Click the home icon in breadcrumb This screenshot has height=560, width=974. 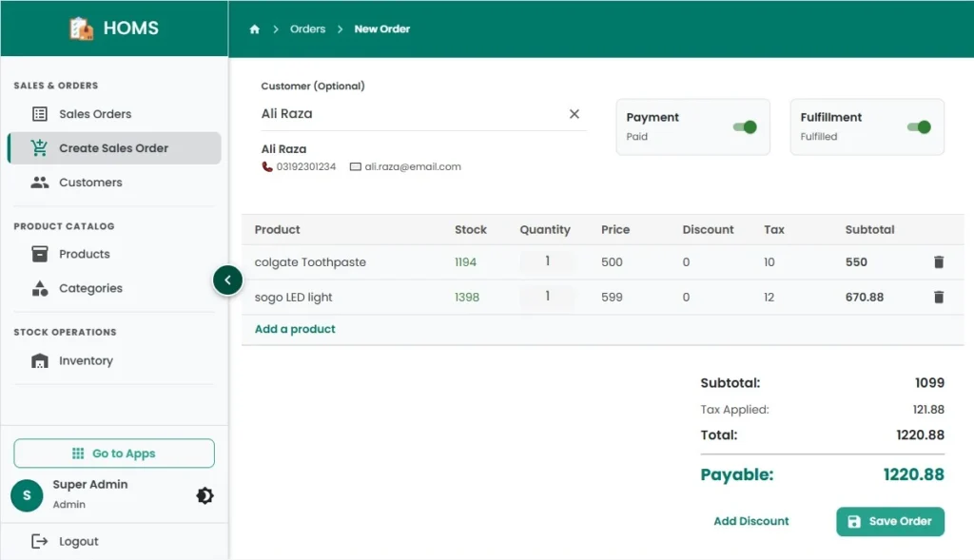pos(254,29)
